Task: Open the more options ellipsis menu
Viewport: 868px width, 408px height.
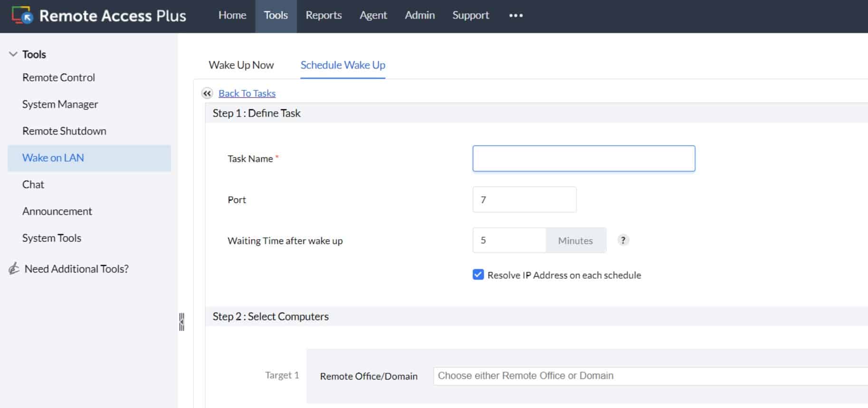Action: tap(516, 16)
